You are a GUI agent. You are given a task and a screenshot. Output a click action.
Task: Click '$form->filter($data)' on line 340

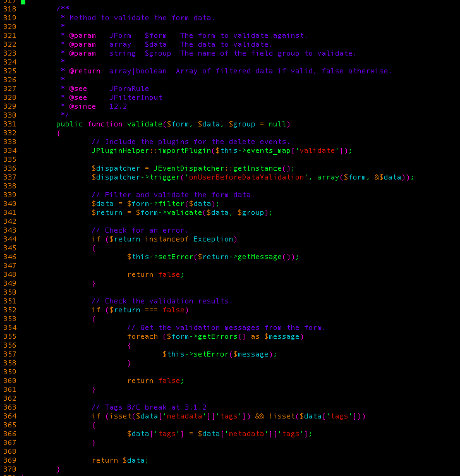click(171, 204)
